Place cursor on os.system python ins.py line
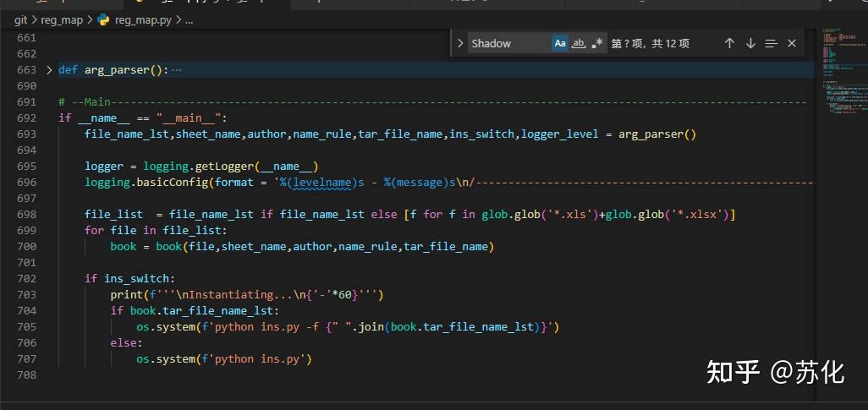Screen dimensions: 868x410 coord(224,358)
